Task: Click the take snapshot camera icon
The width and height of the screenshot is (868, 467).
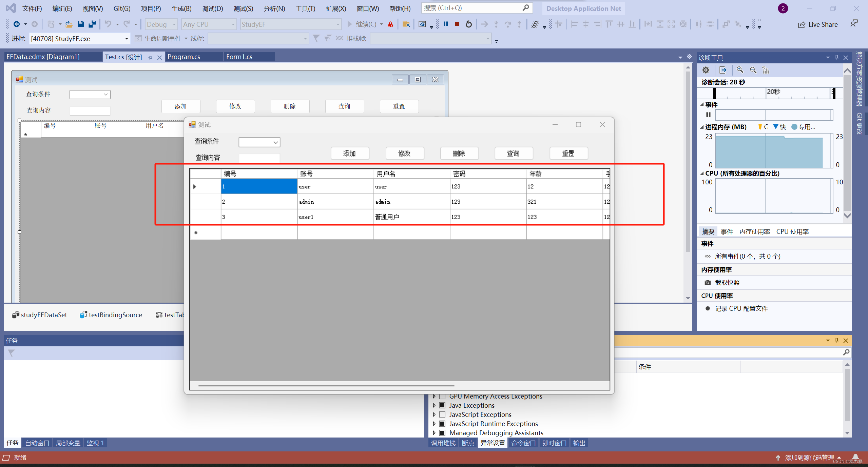Action: pos(708,283)
